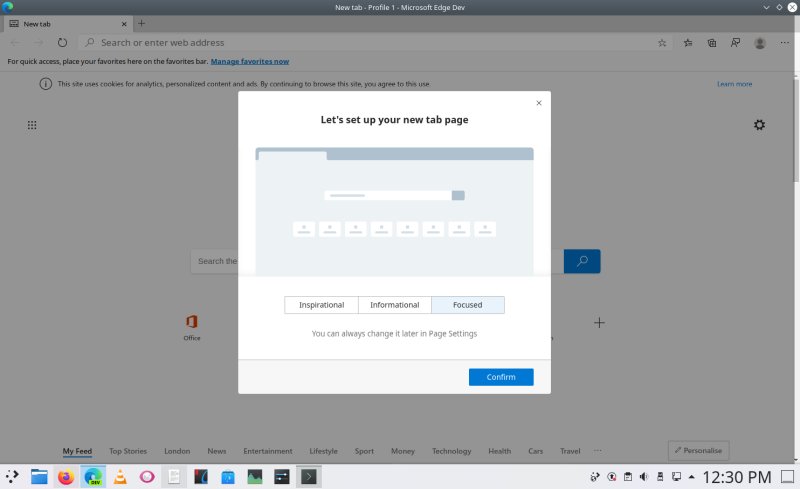Select the Focused layout option

click(x=468, y=305)
